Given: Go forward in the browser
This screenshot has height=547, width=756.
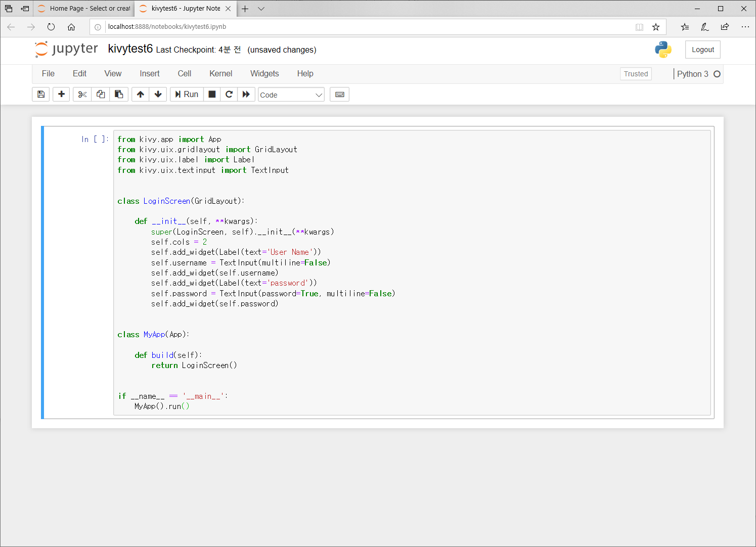Looking at the screenshot, I should [x=31, y=27].
